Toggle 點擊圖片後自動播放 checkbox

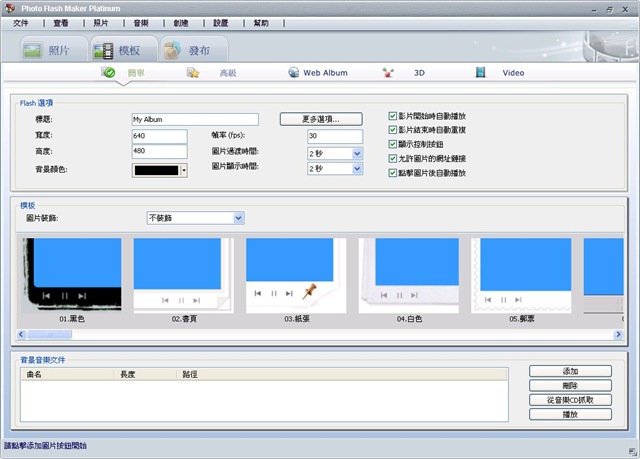pyautogui.click(x=392, y=173)
